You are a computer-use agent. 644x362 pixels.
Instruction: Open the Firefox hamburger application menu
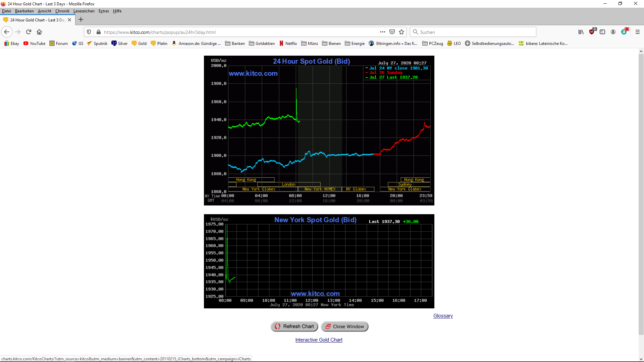638,32
